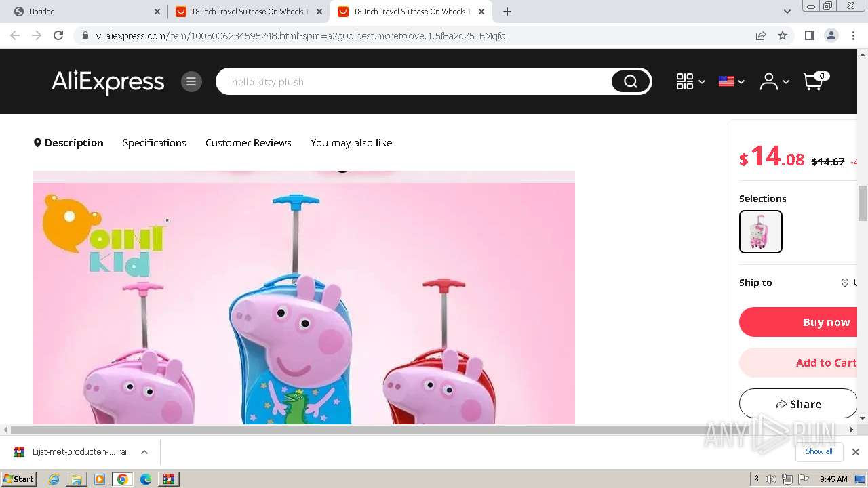Click the vertical page scrollbar thumb

pyautogui.click(x=863, y=203)
